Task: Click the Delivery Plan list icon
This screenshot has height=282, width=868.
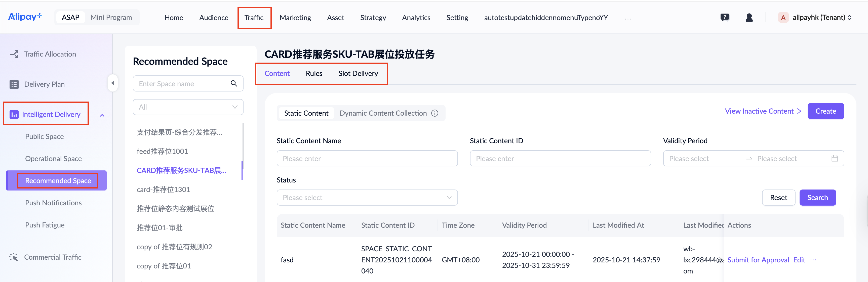Action: coord(14,84)
